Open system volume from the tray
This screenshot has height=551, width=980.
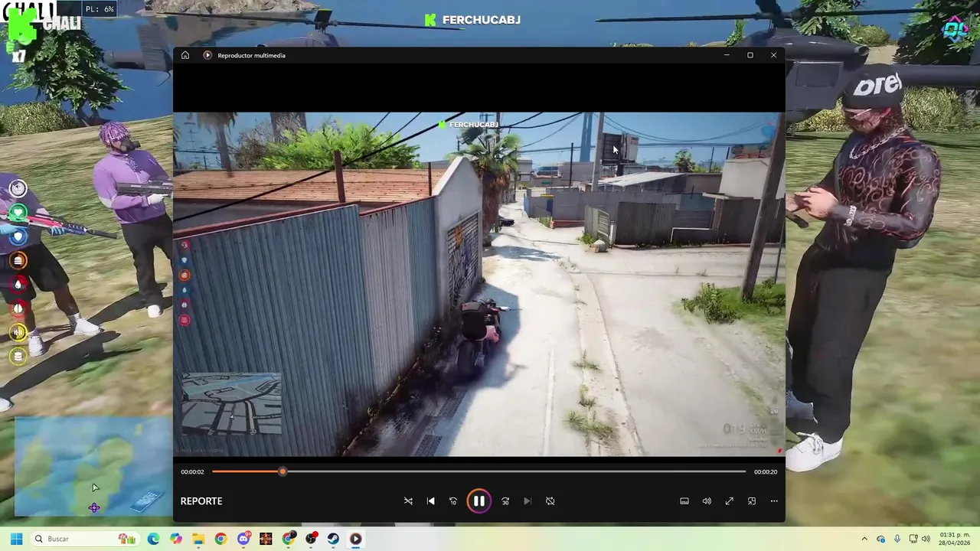(x=926, y=539)
